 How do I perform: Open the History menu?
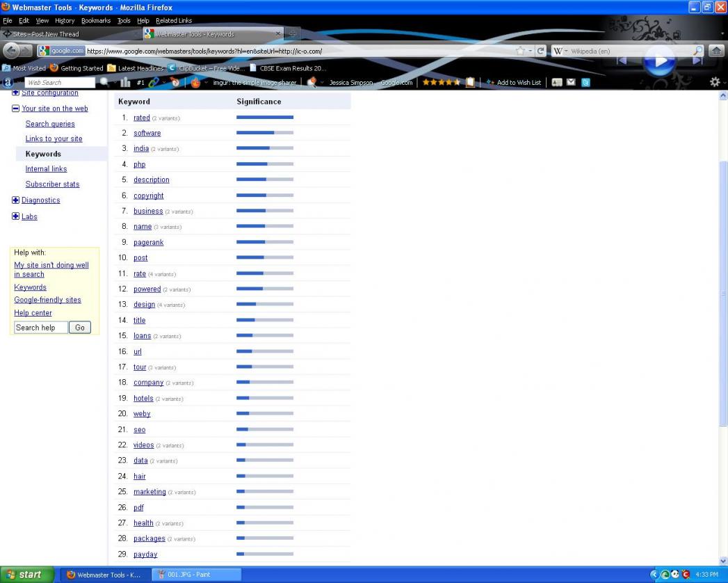pos(65,20)
